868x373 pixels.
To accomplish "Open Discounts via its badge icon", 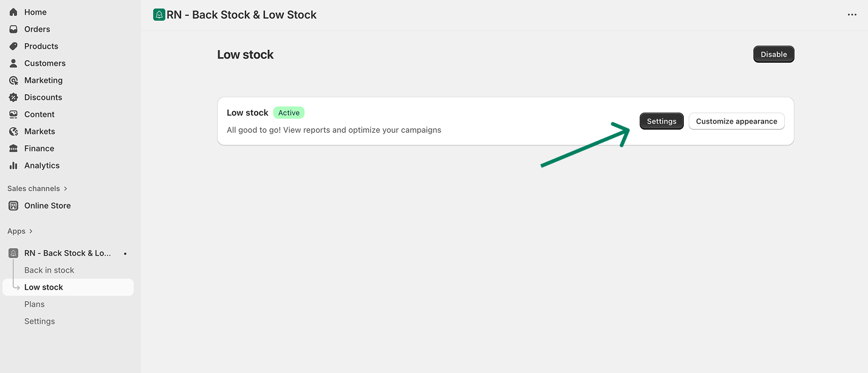I will click(13, 97).
